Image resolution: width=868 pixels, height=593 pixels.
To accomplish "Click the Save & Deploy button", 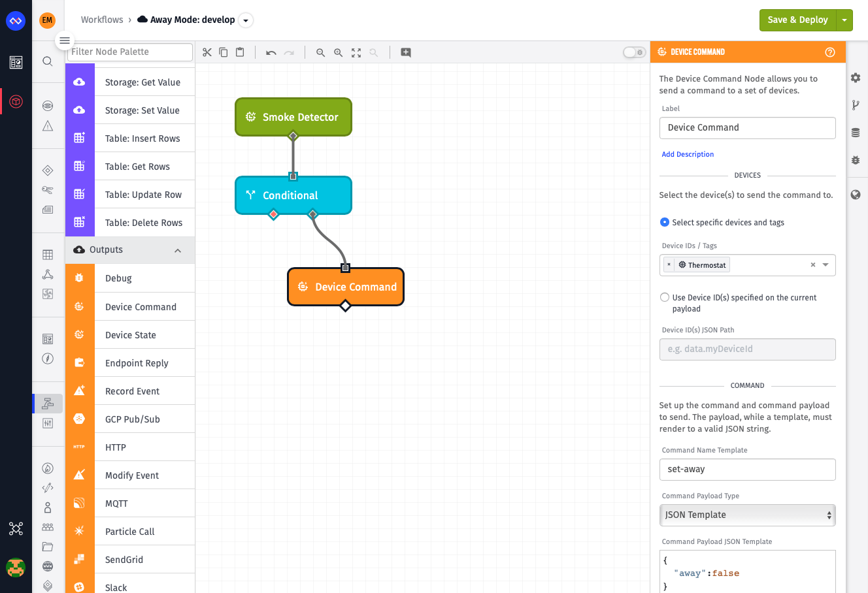I will tap(797, 20).
